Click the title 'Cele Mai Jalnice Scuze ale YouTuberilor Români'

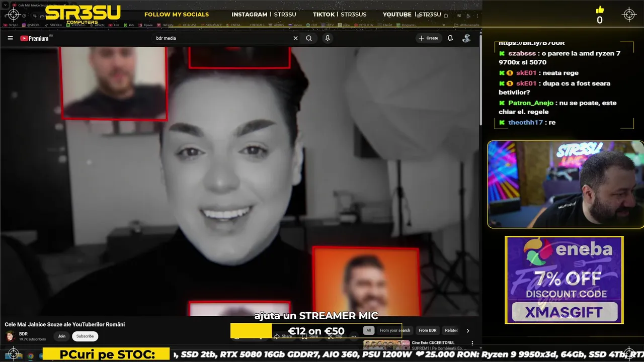65,324
